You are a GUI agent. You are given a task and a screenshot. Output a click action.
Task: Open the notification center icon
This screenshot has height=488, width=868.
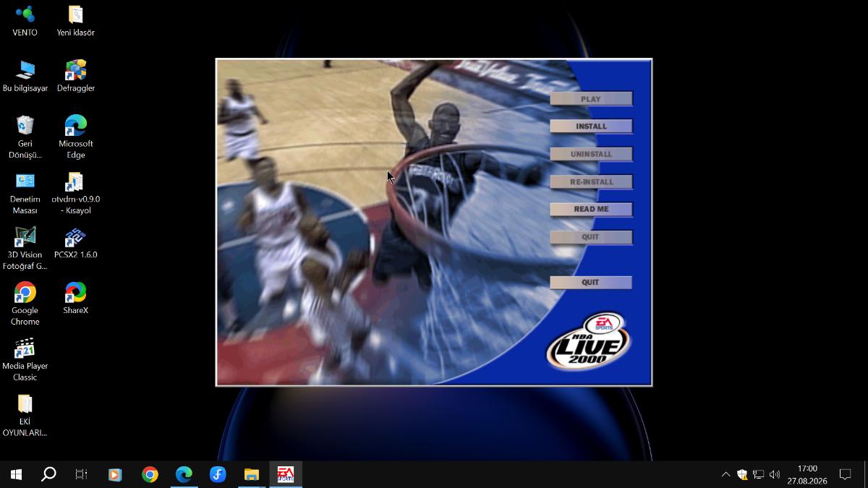coord(845,474)
